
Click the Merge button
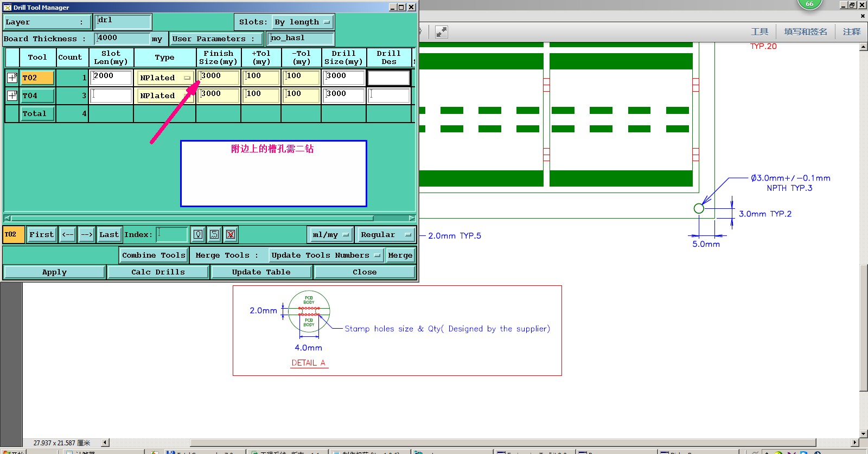[x=400, y=255]
